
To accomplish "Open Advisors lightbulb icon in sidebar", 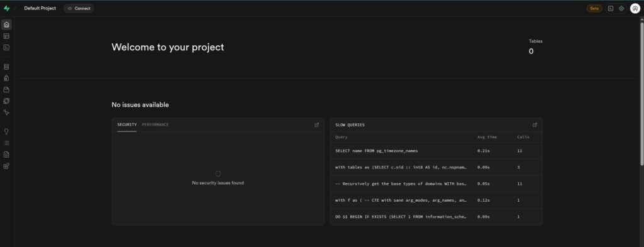I will coord(6,132).
